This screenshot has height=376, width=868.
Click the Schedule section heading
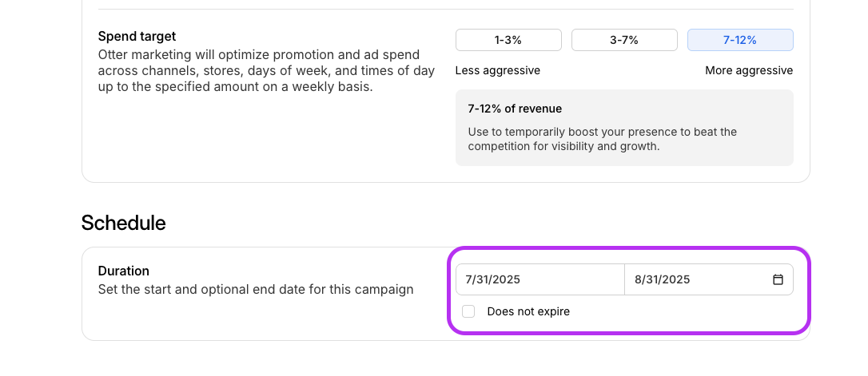[123, 223]
